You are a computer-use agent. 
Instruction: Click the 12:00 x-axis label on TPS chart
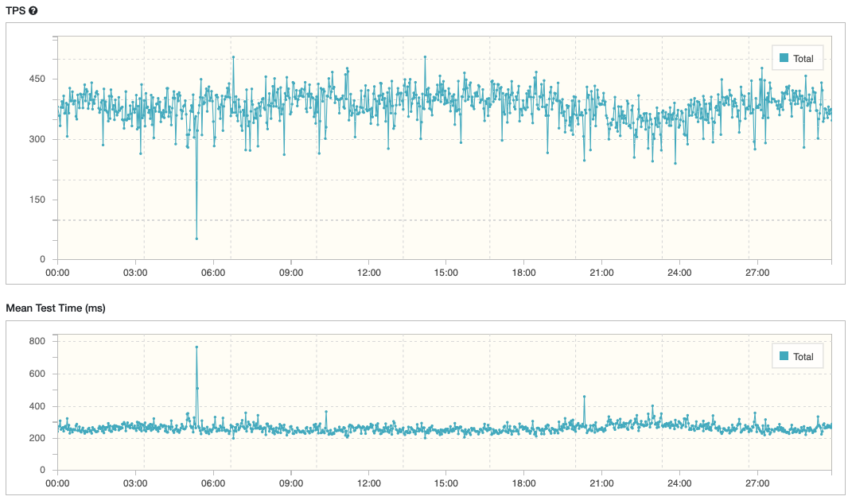368,273
